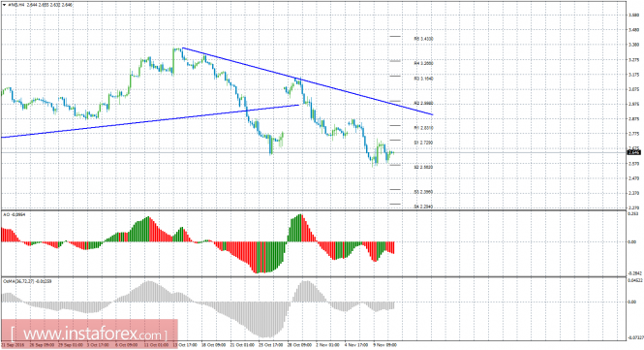
Task: Click the S2 2.5620 support label
Action: tap(423, 168)
